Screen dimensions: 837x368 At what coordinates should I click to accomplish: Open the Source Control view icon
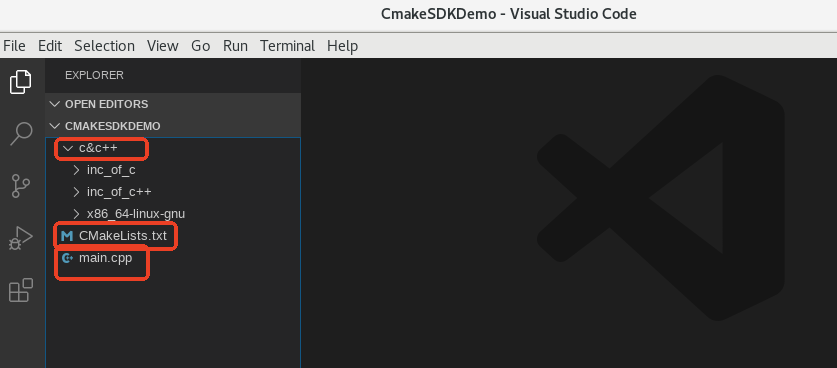(21, 186)
